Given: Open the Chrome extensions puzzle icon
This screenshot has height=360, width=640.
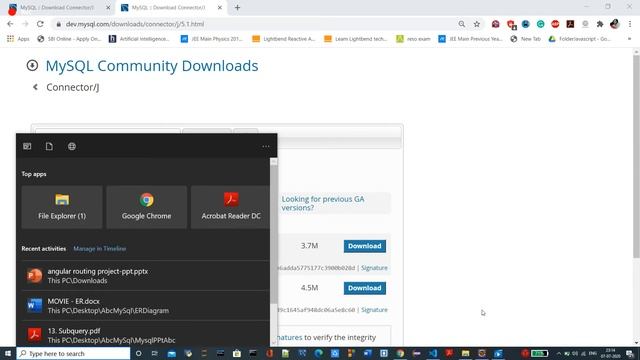Looking at the screenshot, I should 600,24.
